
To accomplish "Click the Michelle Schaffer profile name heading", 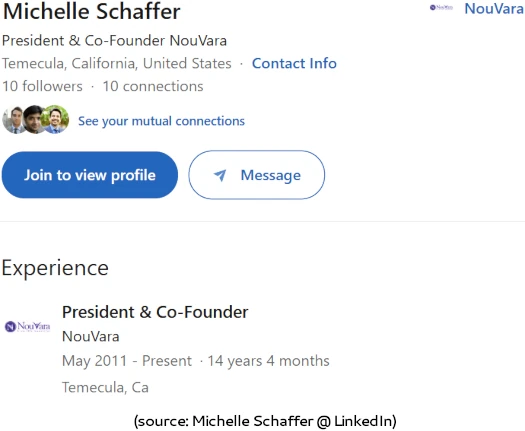I will 91,11.
